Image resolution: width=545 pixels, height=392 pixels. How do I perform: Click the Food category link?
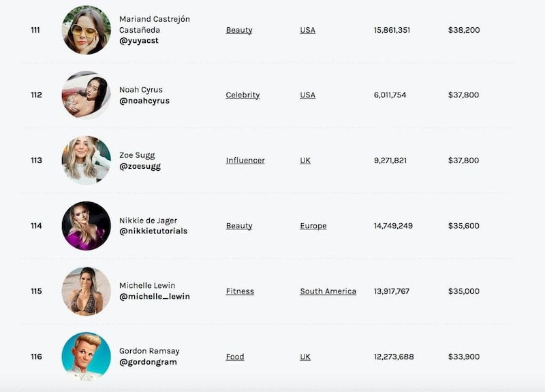tap(235, 357)
